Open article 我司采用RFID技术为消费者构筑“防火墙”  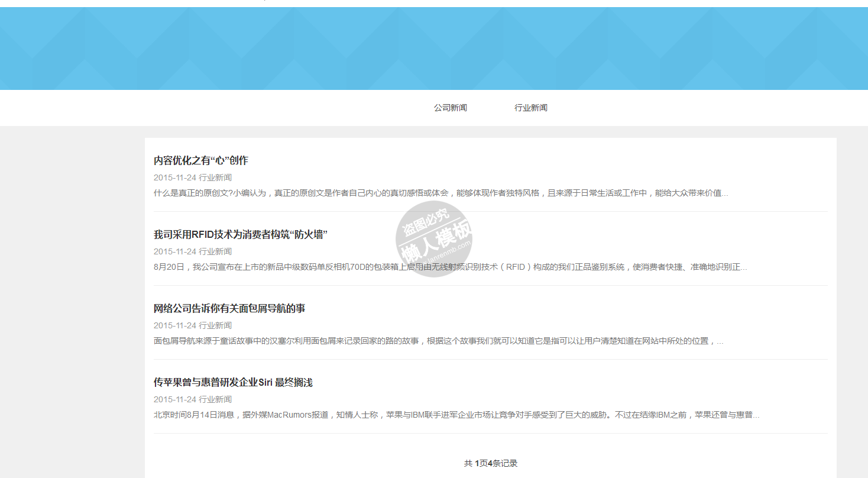[x=240, y=234]
